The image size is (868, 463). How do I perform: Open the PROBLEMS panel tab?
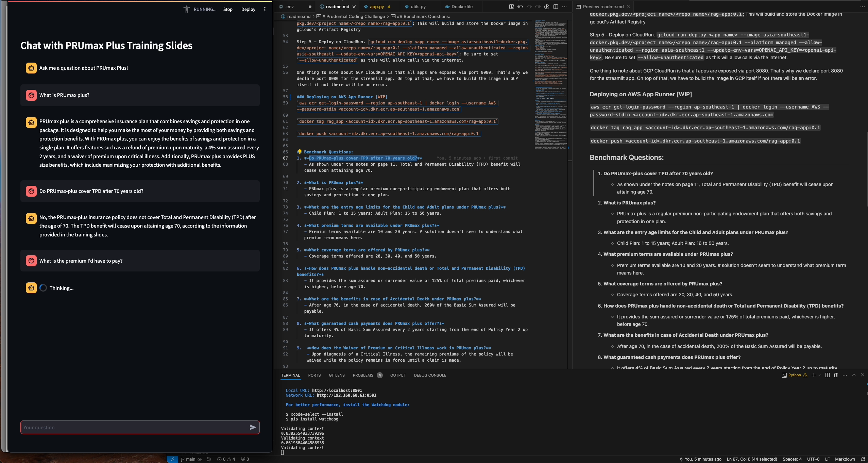[x=363, y=375]
